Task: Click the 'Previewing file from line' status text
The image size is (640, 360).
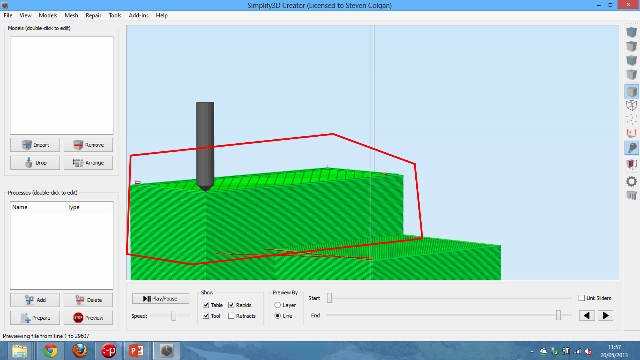Action: coord(46,336)
